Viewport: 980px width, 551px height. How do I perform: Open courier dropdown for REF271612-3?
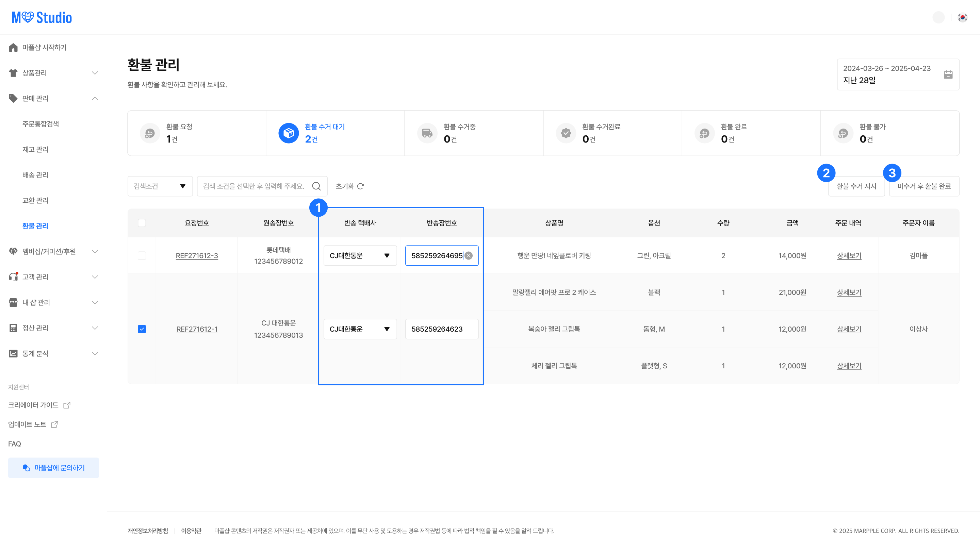(360, 255)
